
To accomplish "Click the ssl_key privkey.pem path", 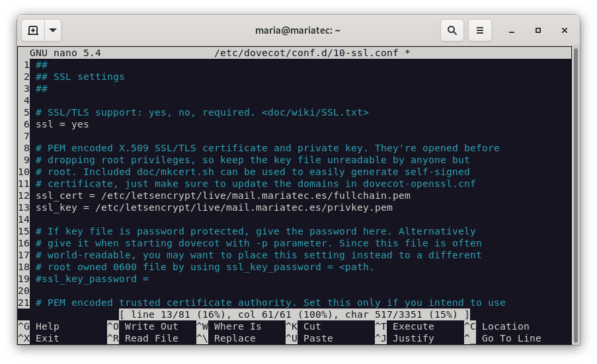I will pos(243,207).
